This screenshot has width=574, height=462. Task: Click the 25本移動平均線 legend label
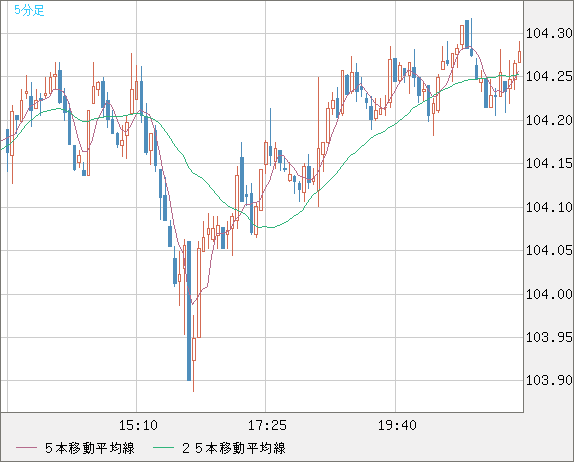234,448
